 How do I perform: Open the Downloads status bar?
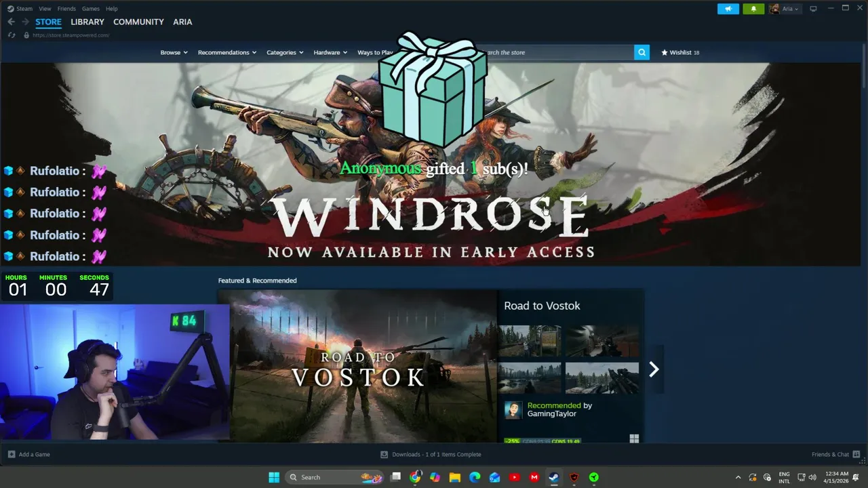pyautogui.click(x=431, y=454)
